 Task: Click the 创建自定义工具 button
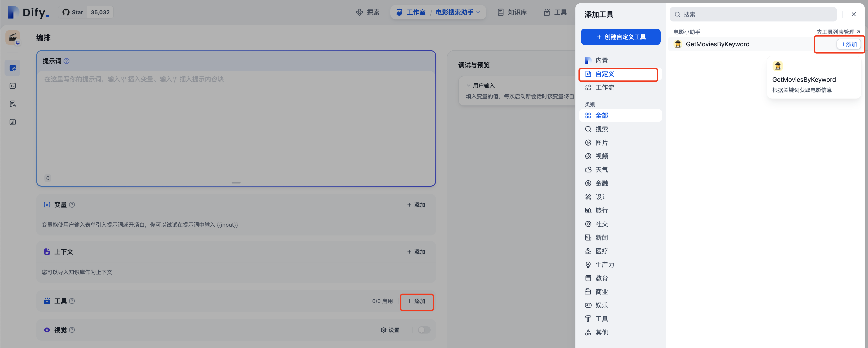click(620, 37)
